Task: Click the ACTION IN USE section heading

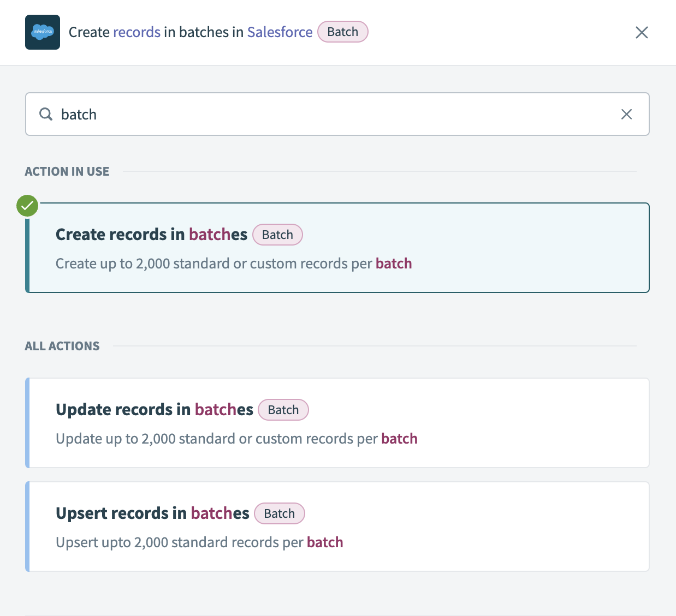Action: [67, 171]
